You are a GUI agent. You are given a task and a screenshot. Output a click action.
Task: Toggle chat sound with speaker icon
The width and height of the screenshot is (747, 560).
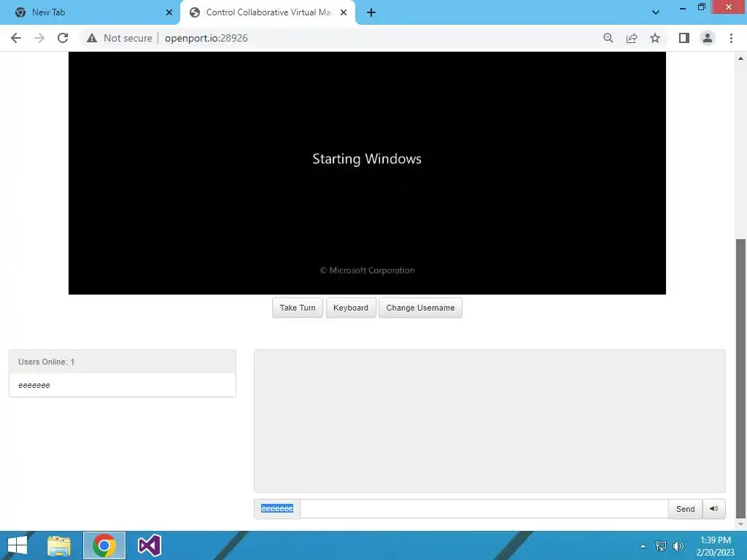(x=713, y=508)
